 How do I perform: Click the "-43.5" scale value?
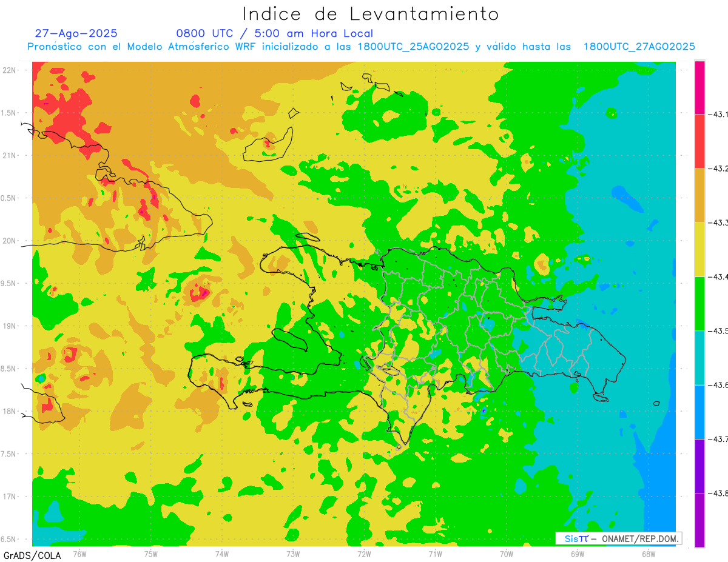point(718,331)
